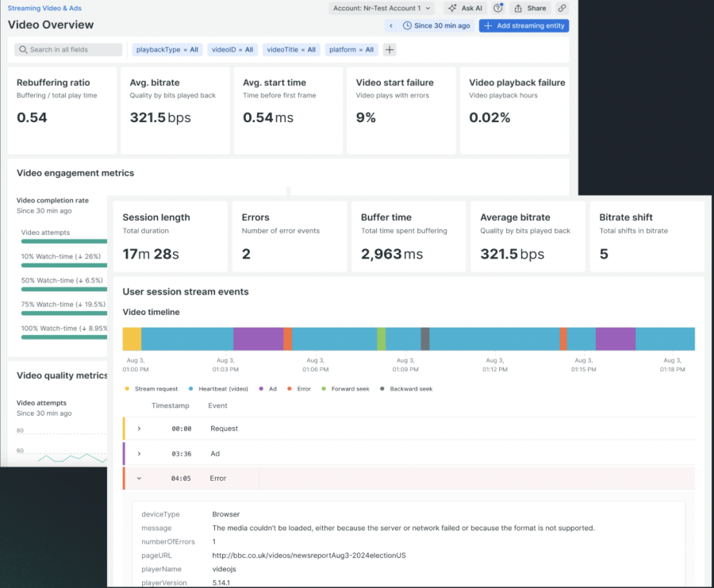This screenshot has width=714, height=588.
Task: Open the playbackType = All filter
Action: tap(167, 49)
